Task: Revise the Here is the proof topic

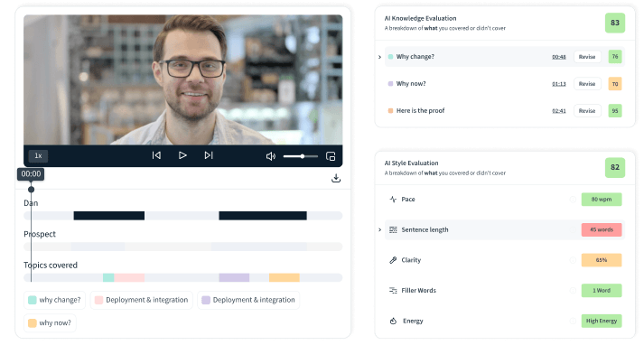Action: 587,111
